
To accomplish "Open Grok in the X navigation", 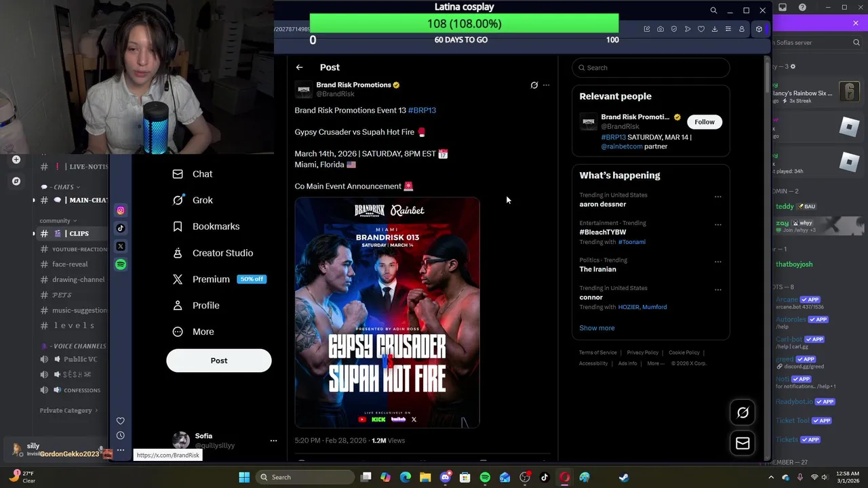I will click(x=193, y=200).
